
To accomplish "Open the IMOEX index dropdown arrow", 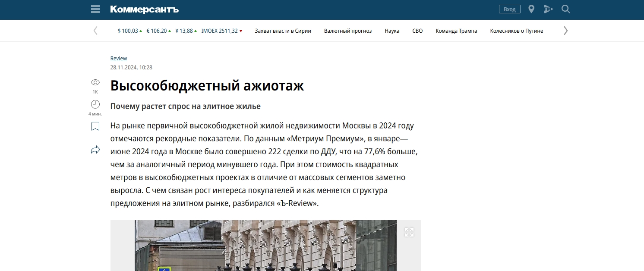I will [x=240, y=31].
